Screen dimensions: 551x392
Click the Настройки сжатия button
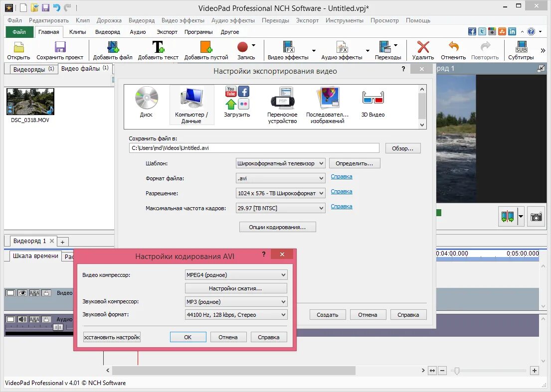[236, 288]
